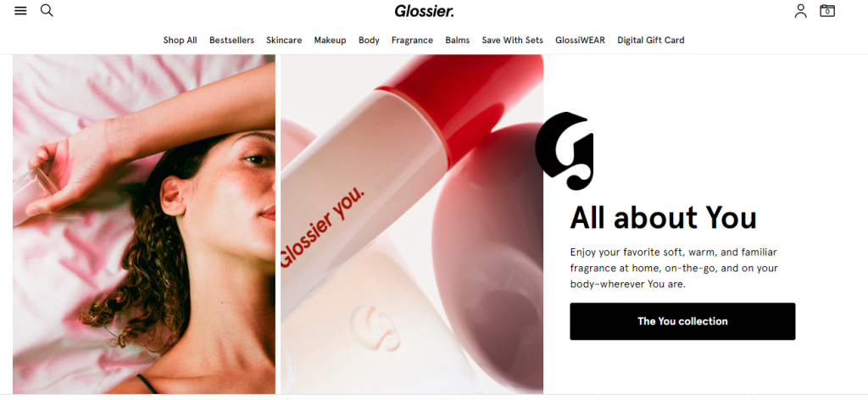Open the account profile icon
Viewport: 868px width, 400px height.
coord(800,11)
